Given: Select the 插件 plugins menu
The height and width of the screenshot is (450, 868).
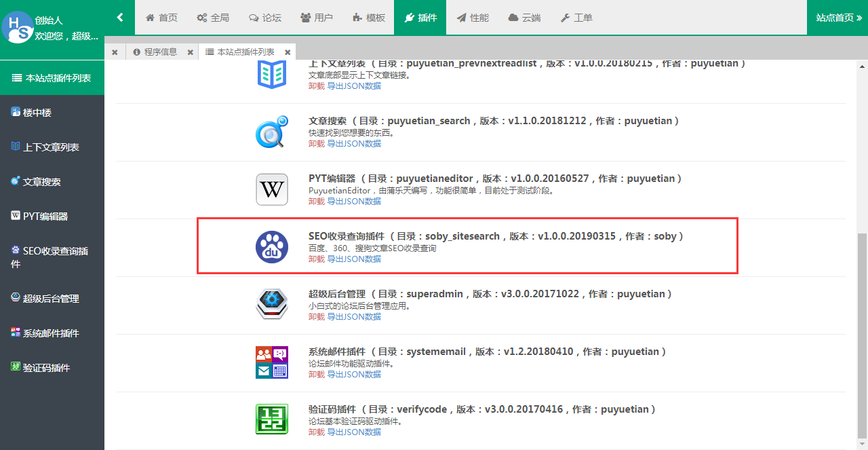Looking at the screenshot, I should pos(420,18).
